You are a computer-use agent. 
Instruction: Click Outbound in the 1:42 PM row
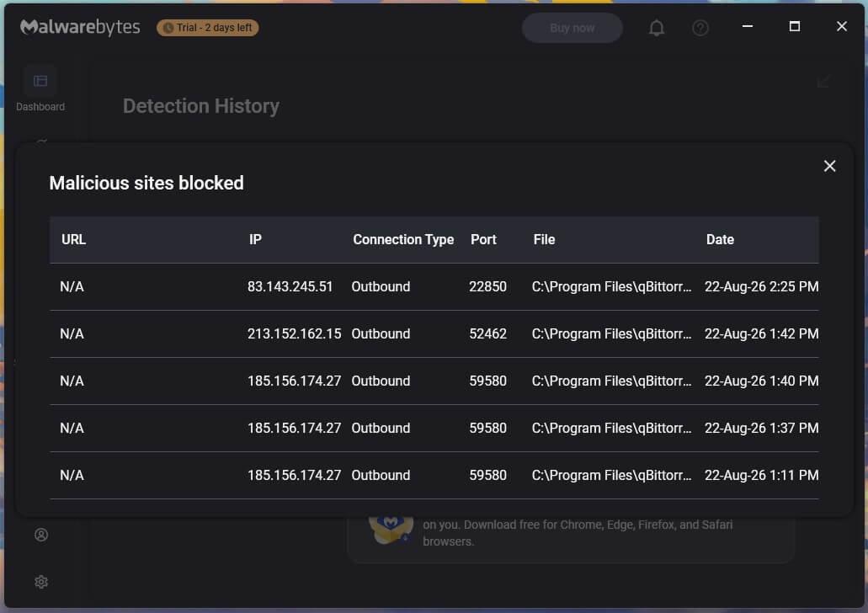point(381,334)
